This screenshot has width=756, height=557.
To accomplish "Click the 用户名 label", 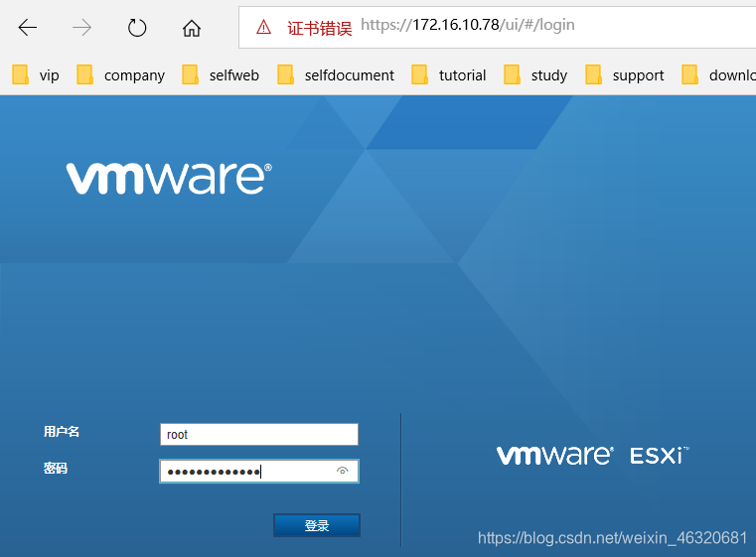I will [62, 431].
